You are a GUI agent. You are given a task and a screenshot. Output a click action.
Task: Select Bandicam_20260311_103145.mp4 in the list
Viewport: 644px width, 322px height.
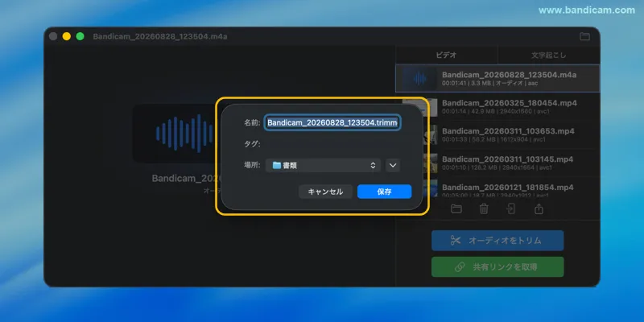497,163
